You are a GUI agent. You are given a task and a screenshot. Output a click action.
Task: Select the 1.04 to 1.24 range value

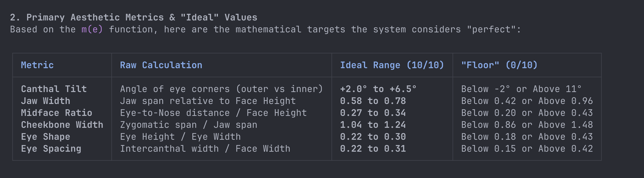tap(373, 125)
